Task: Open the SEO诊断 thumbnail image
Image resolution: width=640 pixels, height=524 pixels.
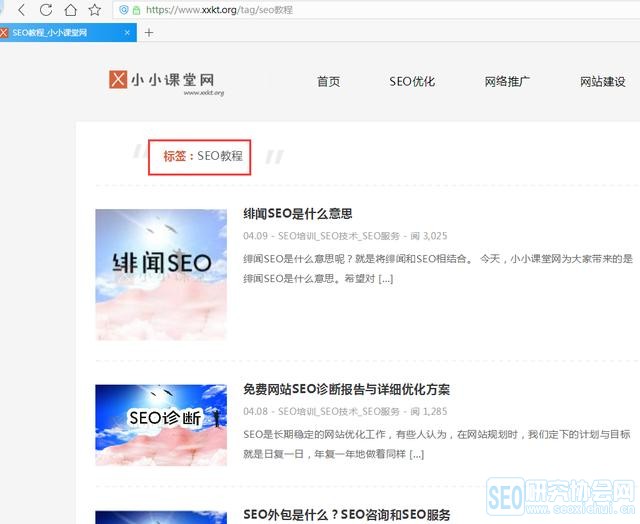Action: [x=161, y=425]
